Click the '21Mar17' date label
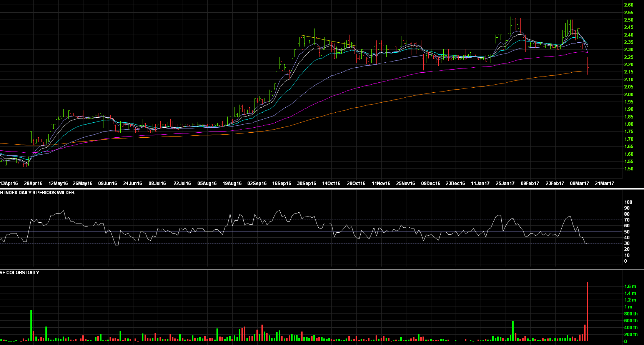This screenshot has height=345, width=644. click(x=604, y=183)
